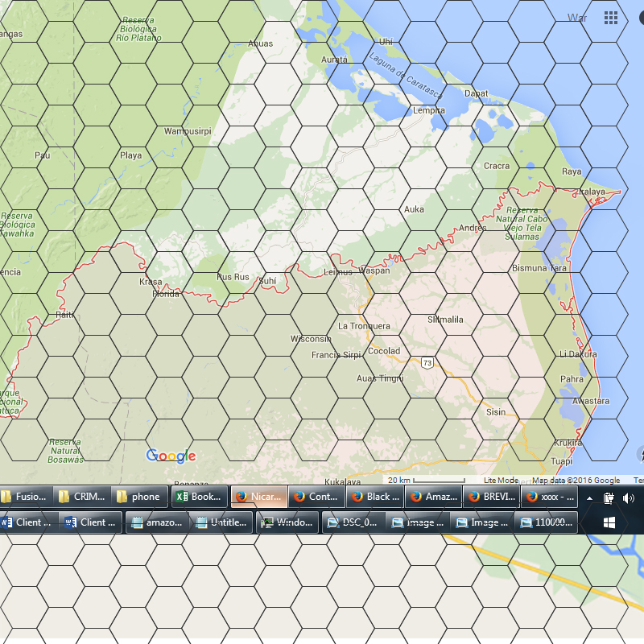
Task: Select the Auka town label
Action: (x=414, y=209)
